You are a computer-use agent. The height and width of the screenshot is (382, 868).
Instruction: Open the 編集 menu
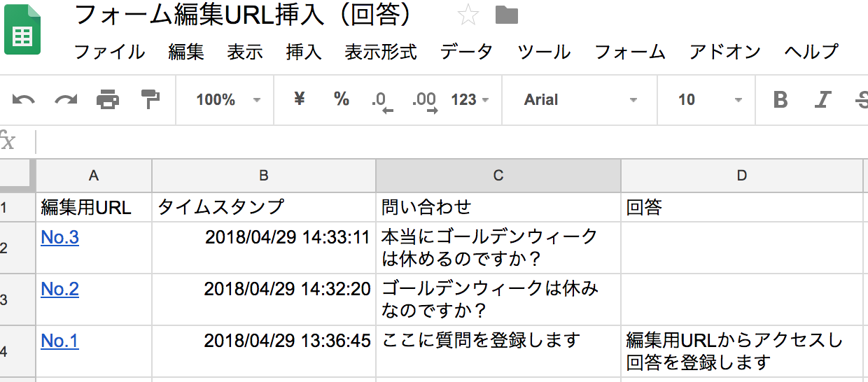pos(186,52)
